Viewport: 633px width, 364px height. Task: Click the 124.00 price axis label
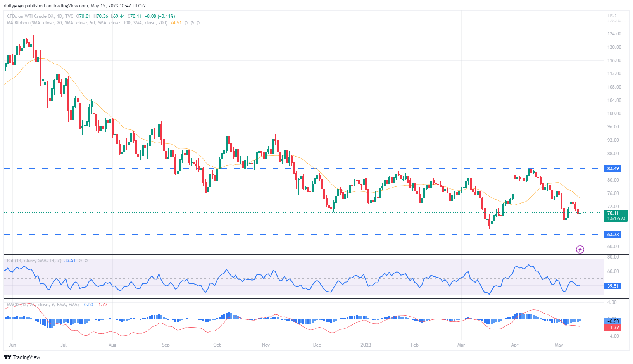tap(614, 34)
